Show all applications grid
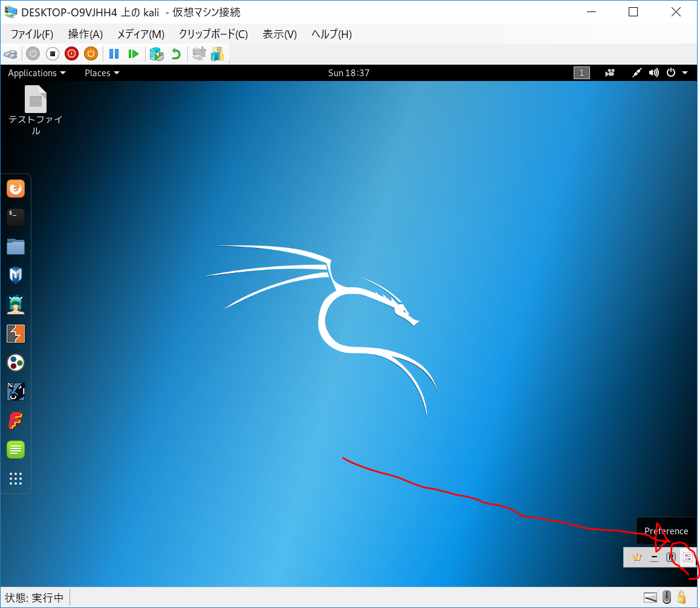The image size is (700, 608). click(16, 479)
